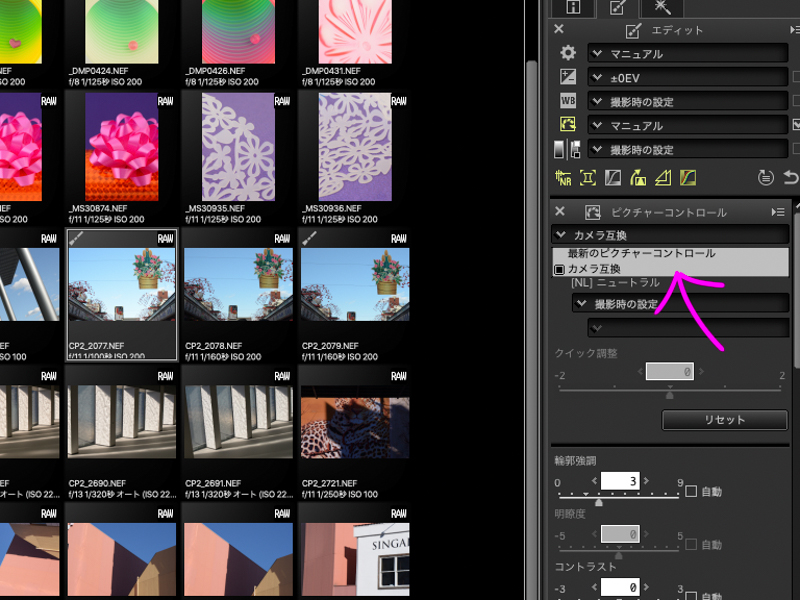Enable 自動 checkbox for 明瞭度

tap(691, 544)
